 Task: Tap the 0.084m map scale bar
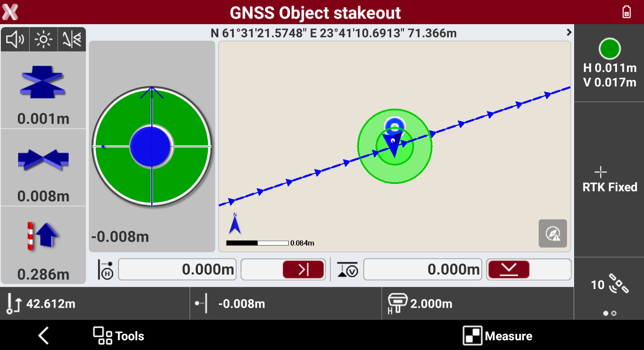point(270,243)
